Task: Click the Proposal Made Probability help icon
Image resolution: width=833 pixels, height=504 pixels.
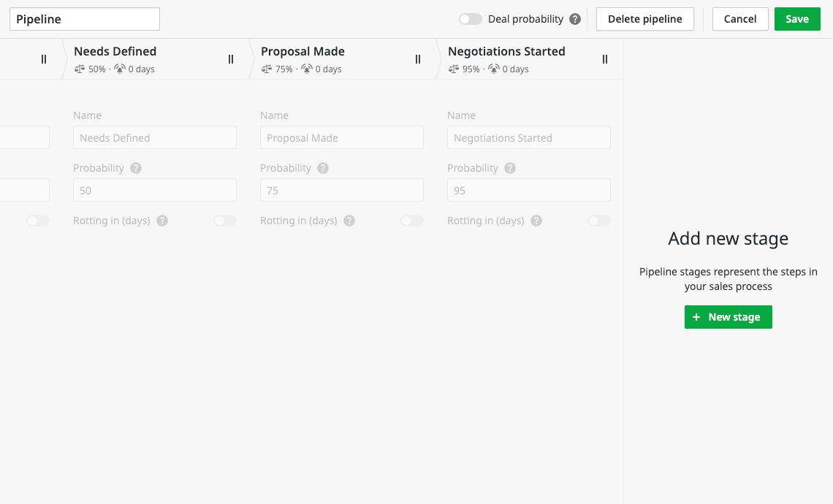Action: 323,168
